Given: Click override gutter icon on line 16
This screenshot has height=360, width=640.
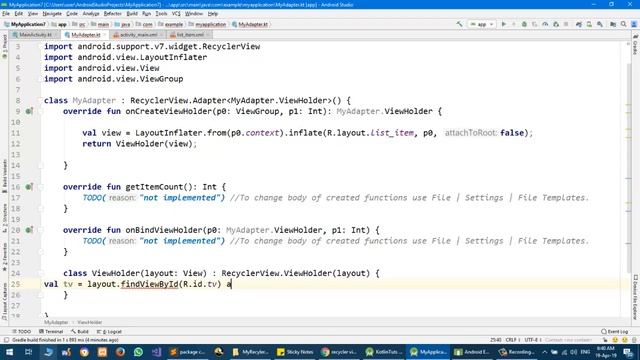Looking at the screenshot, I should click(29, 187).
